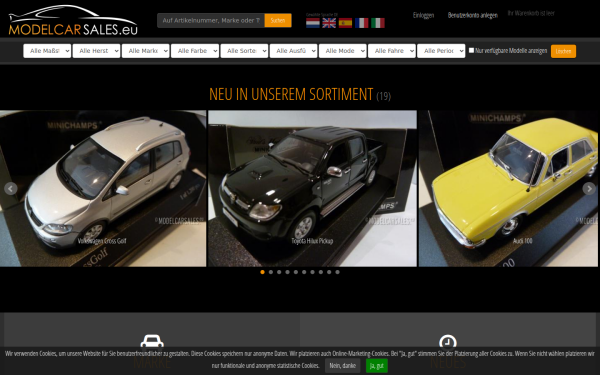The height and width of the screenshot is (375, 600).
Task: Open the 'Alle Perioden' dropdown
Action: (x=441, y=51)
